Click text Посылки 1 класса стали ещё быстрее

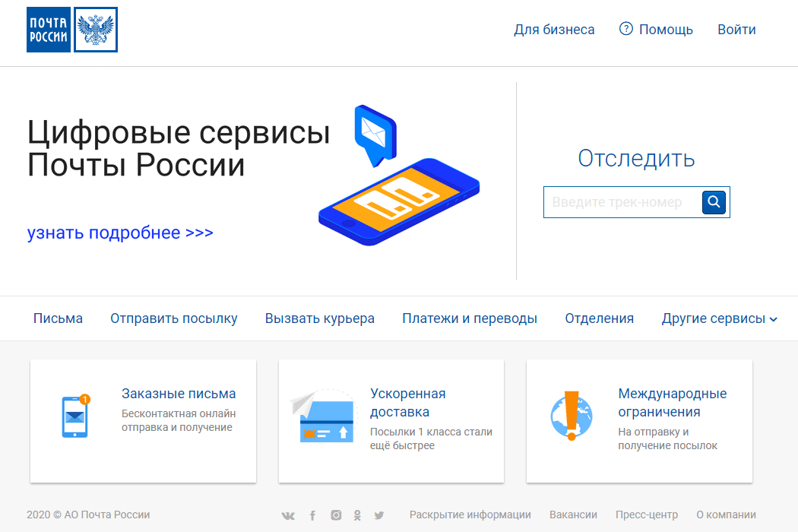tap(431, 439)
